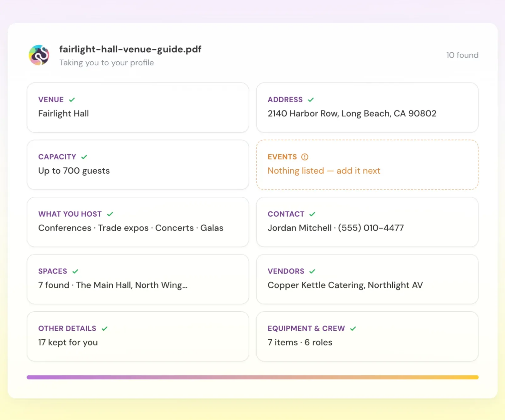Click the '10 found' counter

462,55
